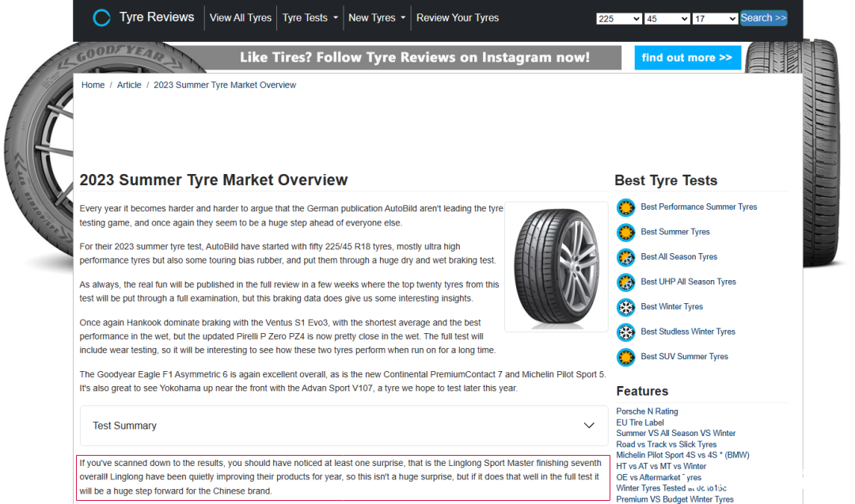Click the icon beside Best All Season Tyres

click(626, 257)
